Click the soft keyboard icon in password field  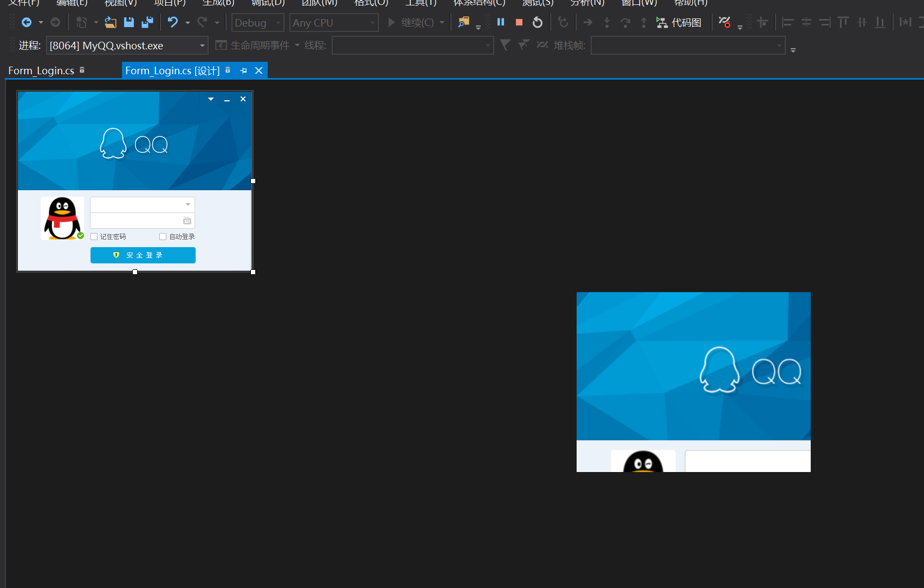pos(188,221)
